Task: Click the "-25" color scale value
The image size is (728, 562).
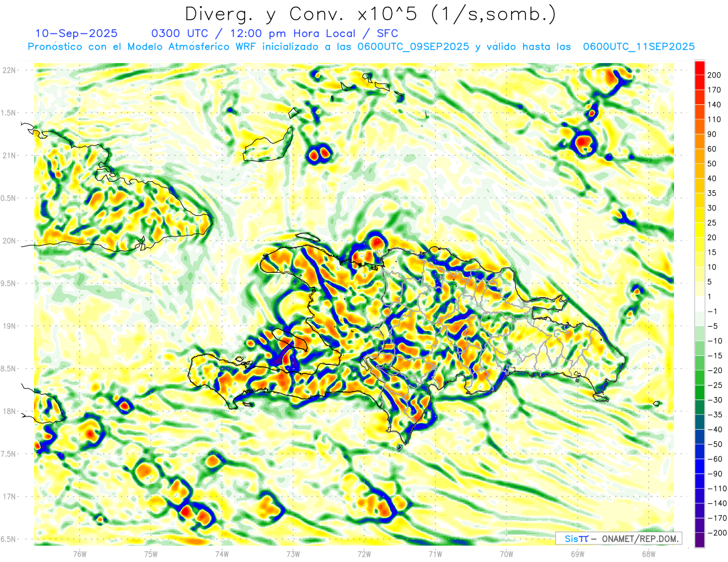Action: 715,385
